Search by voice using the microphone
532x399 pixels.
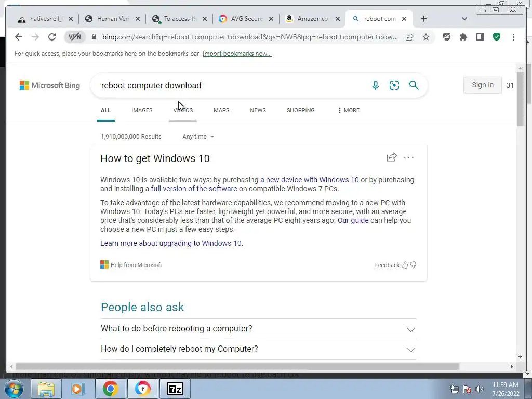(376, 85)
